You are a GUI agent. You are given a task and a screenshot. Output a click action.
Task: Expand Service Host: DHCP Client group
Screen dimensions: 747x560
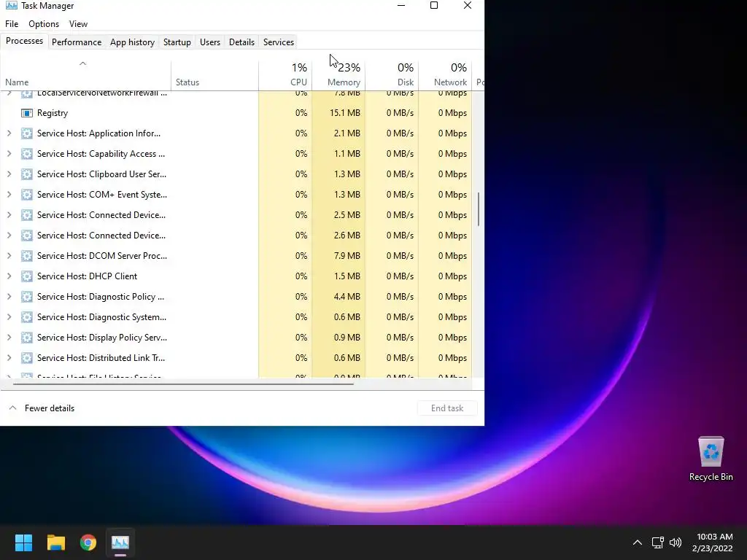(9, 276)
